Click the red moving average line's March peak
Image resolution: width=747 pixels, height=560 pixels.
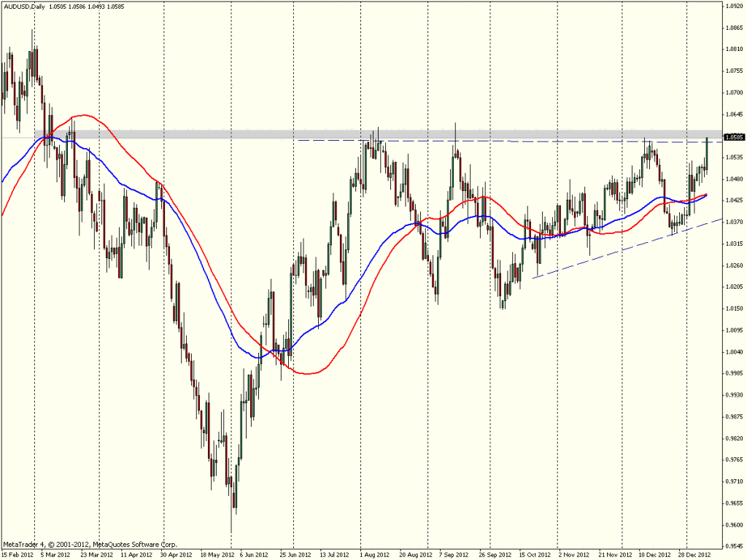tap(84, 115)
